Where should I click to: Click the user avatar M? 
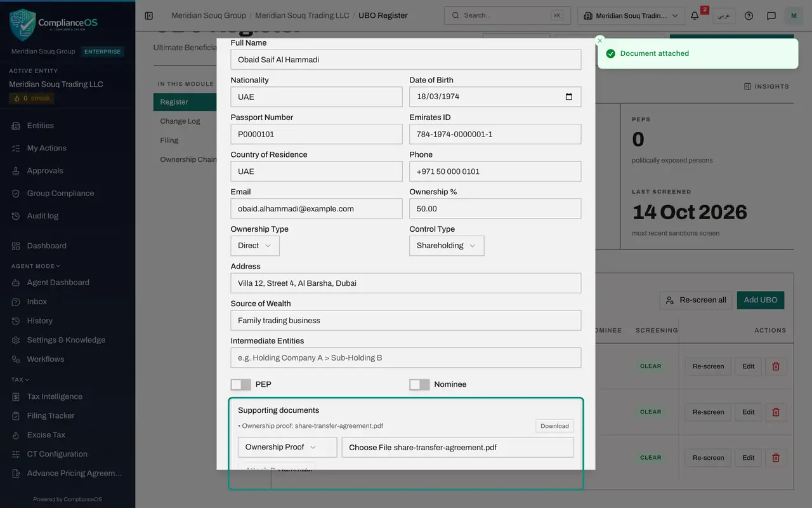point(794,15)
